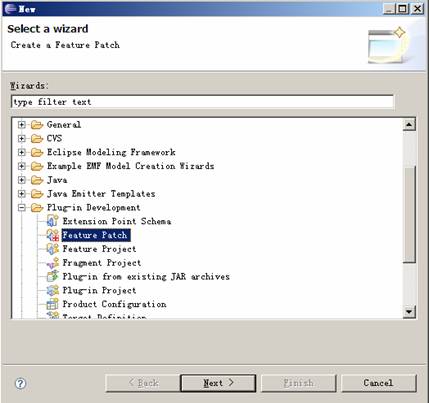Select the Fragment Project entry
This screenshot has height=403, width=429.
[102, 263]
